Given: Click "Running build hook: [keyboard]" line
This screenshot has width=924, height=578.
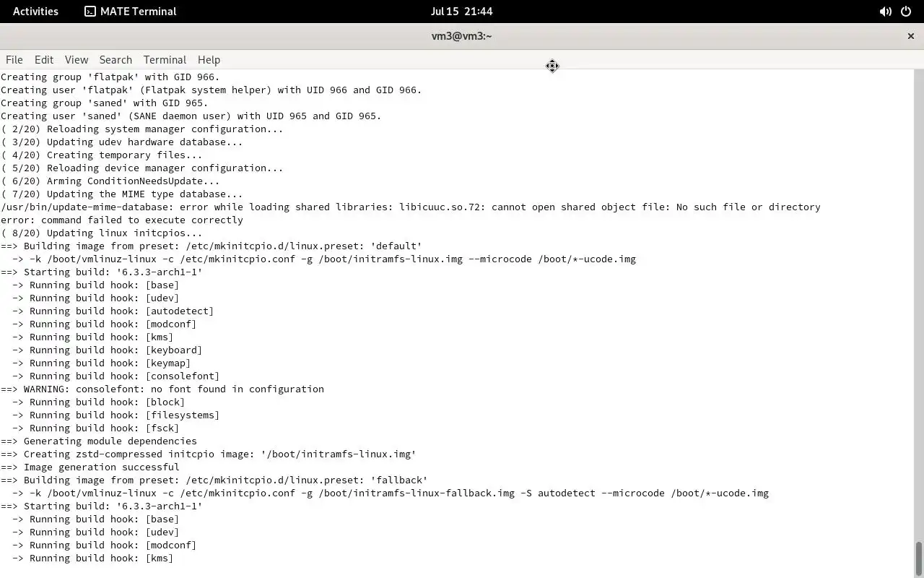Looking at the screenshot, I should 108,350.
